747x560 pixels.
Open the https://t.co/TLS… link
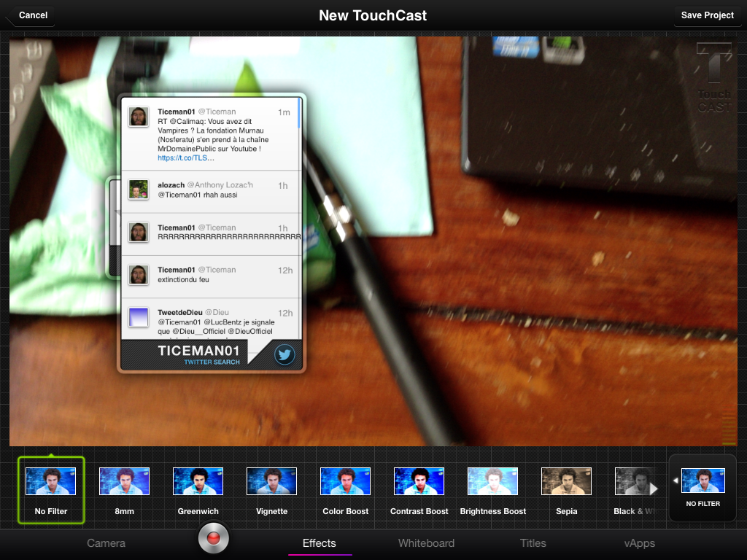coord(186,157)
